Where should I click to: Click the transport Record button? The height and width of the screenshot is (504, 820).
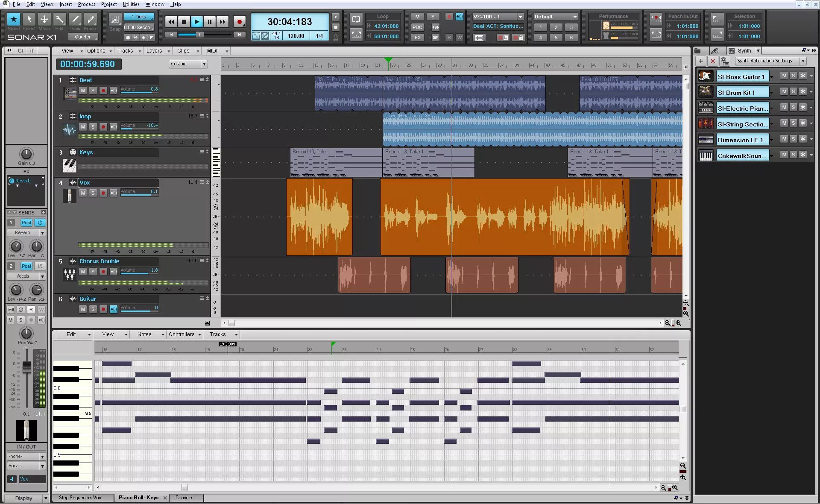click(239, 22)
